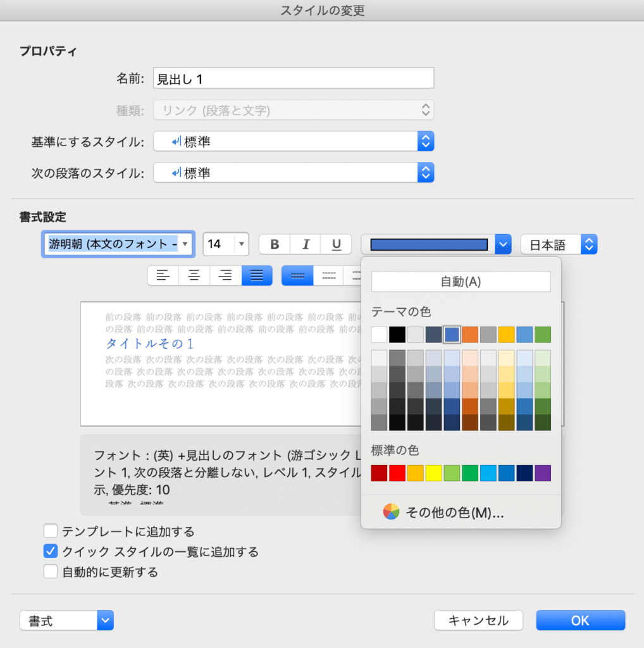Open 書式 format menu button
The image size is (644, 648).
(x=66, y=620)
